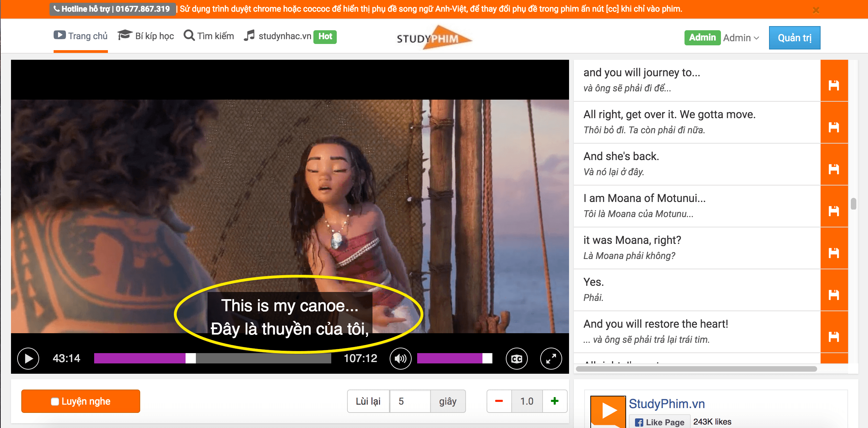
Task: Toggle the Luyện nghe checkbox
Action: 55,402
